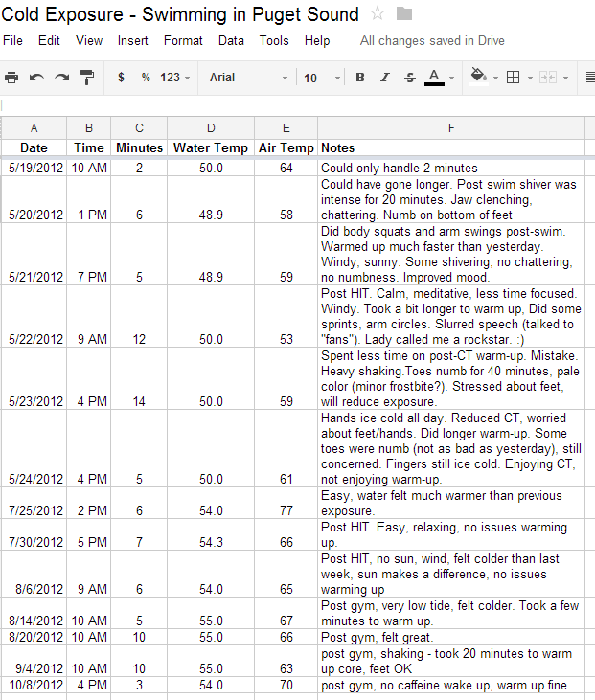Open the Data menu
Image resolution: width=595 pixels, height=700 pixels.
pyautogui.click(x=231, y=41)
